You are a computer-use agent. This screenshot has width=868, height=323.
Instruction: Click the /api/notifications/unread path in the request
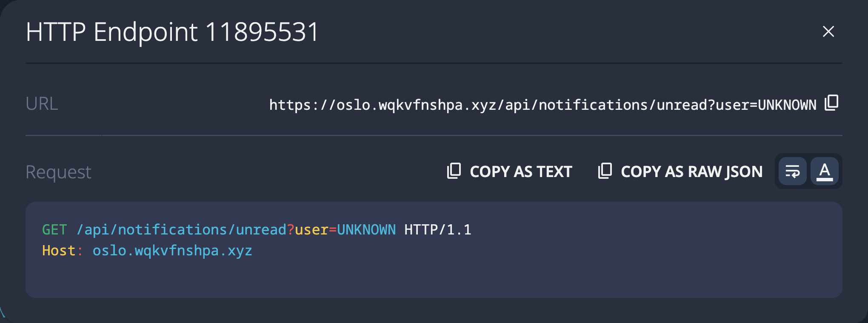181,230
